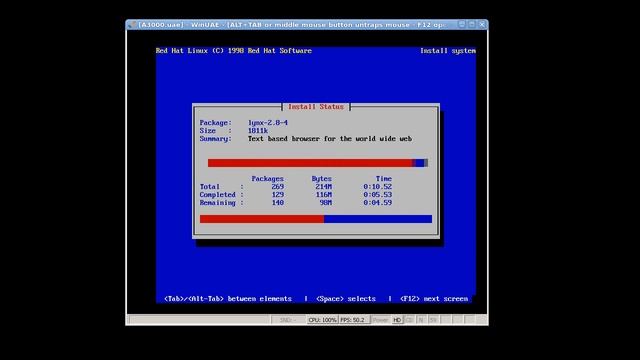Click '<Tab>/<Alt-Tab> between elements' hint
Screen dimensions: 640x360
click(x=228, y=299)
